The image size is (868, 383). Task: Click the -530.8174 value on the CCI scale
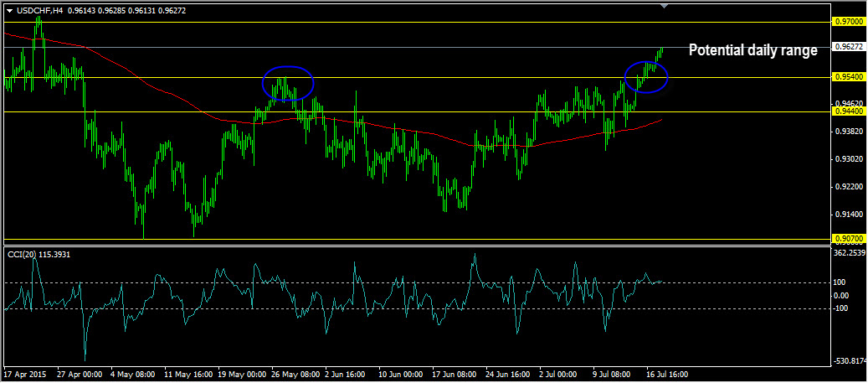coord(850,361)
